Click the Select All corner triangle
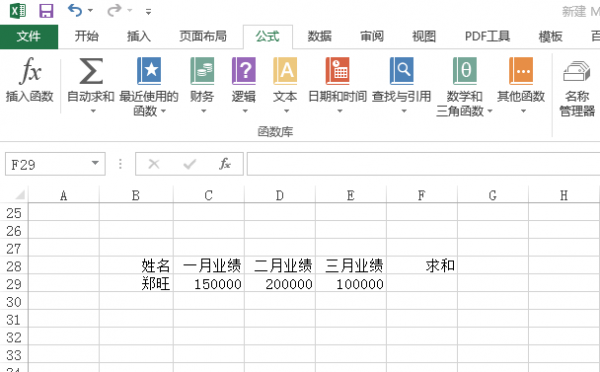This screenshot has width=600, height=372. coord(20,195)
